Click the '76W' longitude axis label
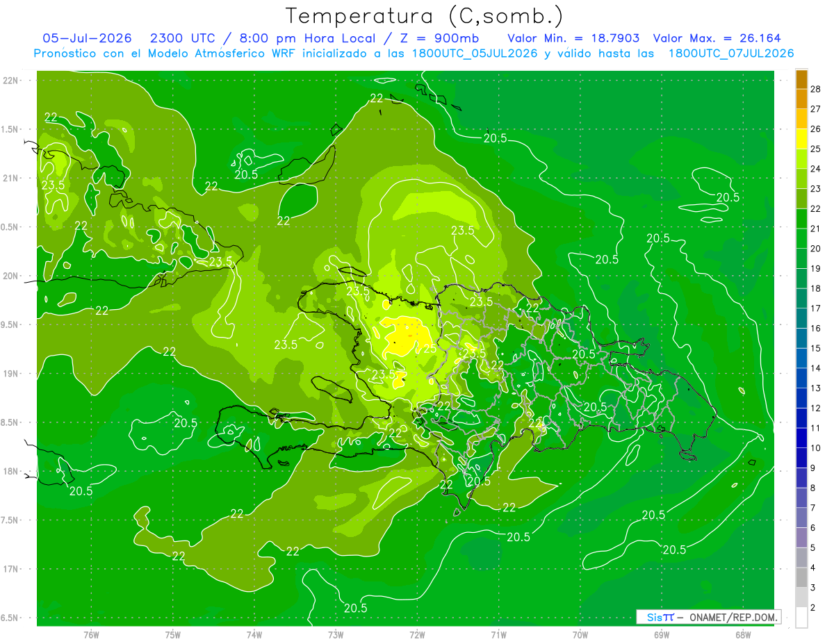Viewport: 834px width, 644px height. [91, 635]
